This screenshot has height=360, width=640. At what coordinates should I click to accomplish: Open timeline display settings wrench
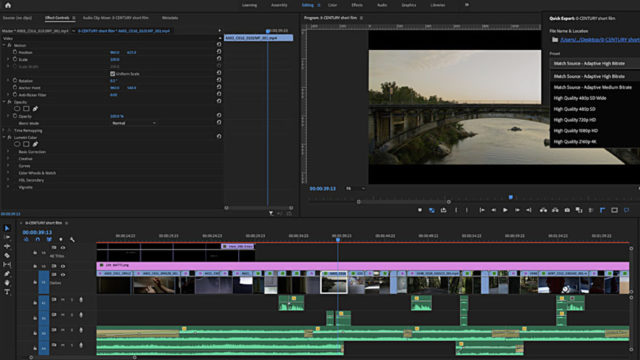pos(72,240)
